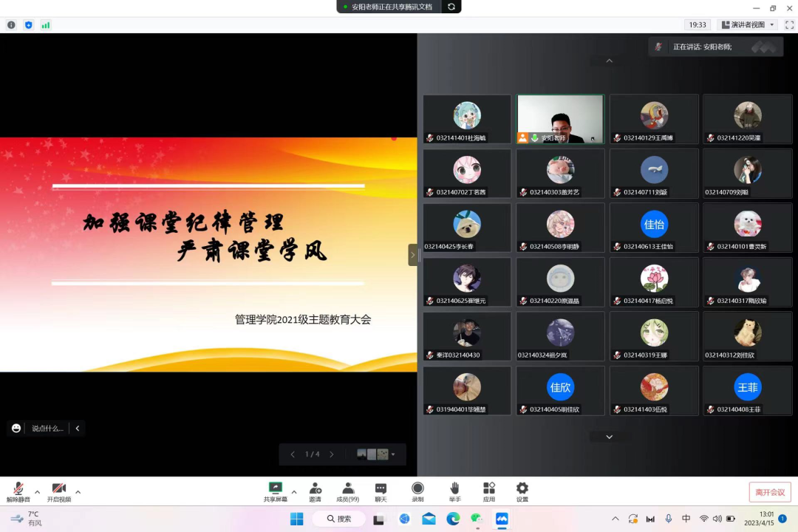Click the Task View icon on the taskbar
798x532 pixels.
point(378,519)
